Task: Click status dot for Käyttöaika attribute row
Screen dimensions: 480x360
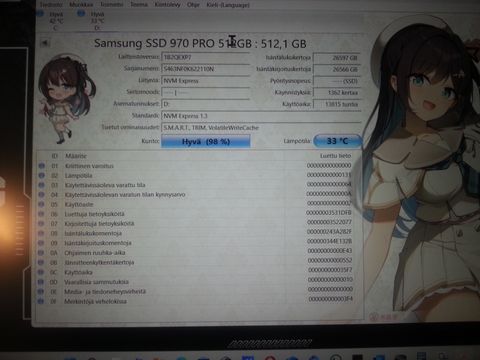Action: click(41, 272)
